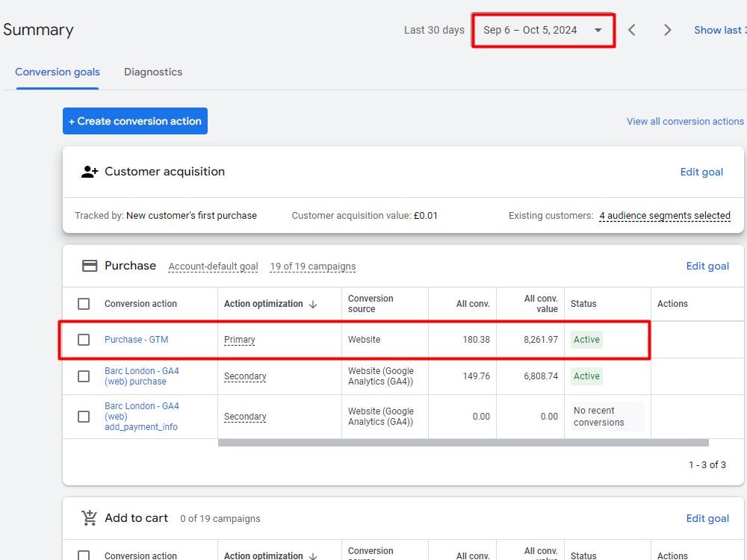This screenshot has width=747, height=560.
Task: Sort Purchase table by Action optimization arrow
Action: [x=313, y=304]
